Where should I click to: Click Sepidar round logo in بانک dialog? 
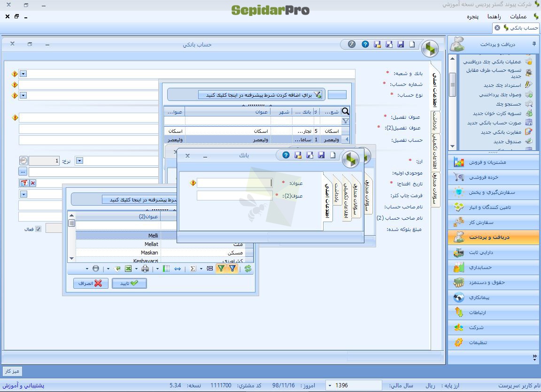(x=350, y=160)
